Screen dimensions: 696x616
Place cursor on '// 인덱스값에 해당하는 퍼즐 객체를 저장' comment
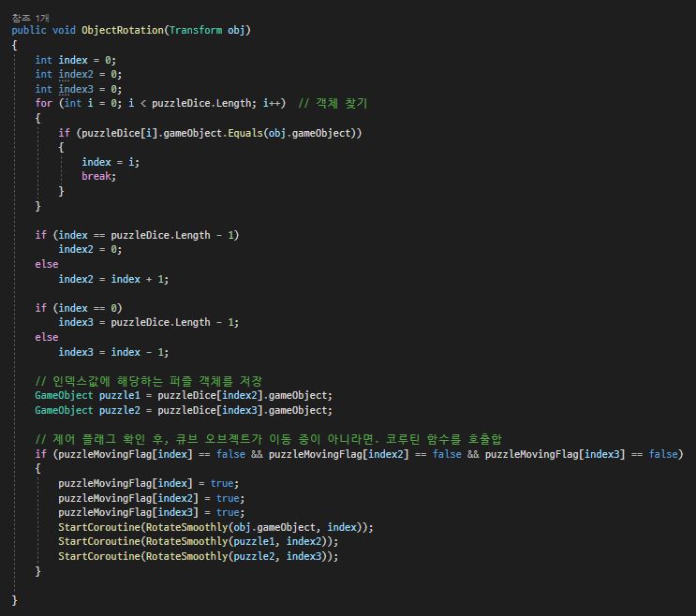pos(148,381)
